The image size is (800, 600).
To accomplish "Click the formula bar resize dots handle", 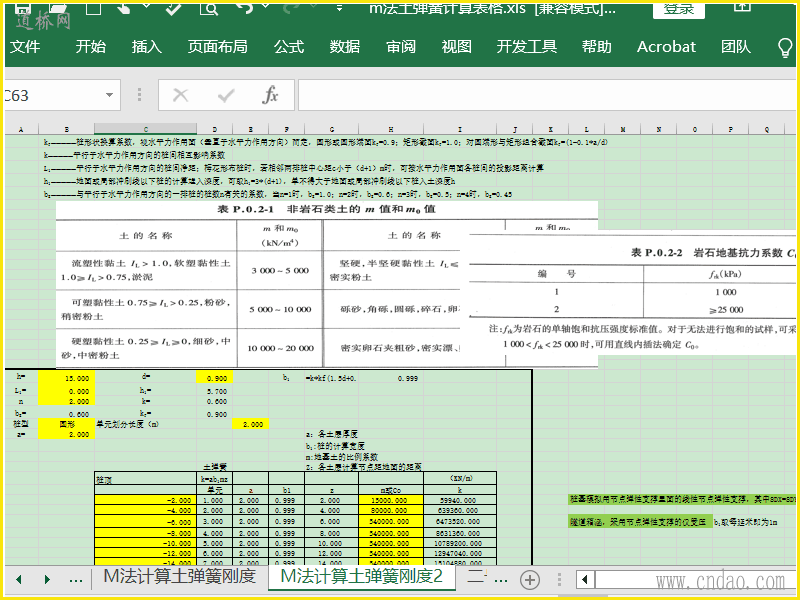I will 139,95.
